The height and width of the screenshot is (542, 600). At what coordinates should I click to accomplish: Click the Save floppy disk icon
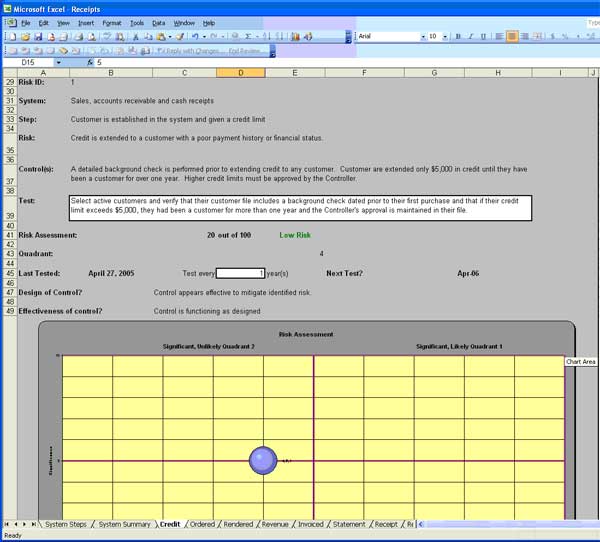tap(38, 37)
